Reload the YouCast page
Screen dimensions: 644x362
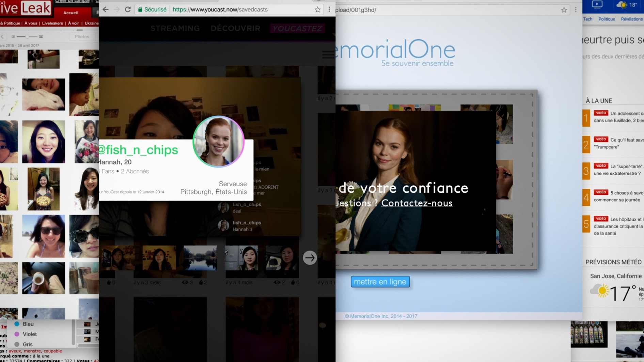point(128,10)
